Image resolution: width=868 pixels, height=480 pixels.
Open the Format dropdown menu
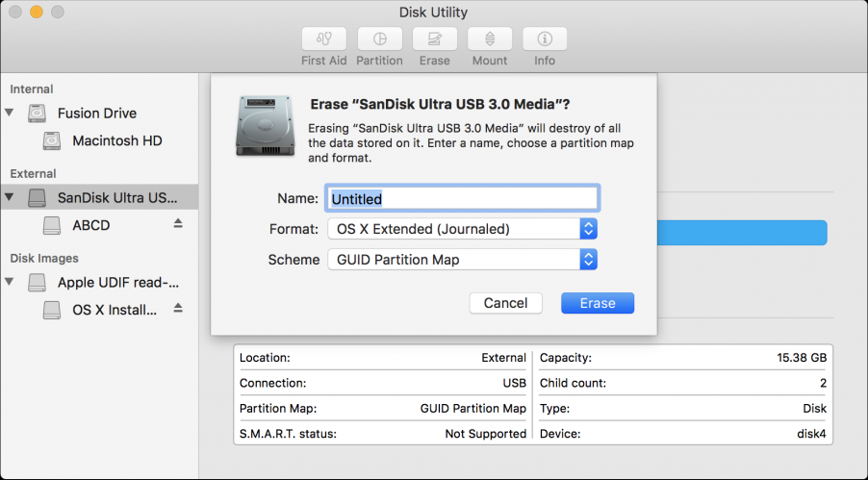pyautogui.click(x=462, y=229)
